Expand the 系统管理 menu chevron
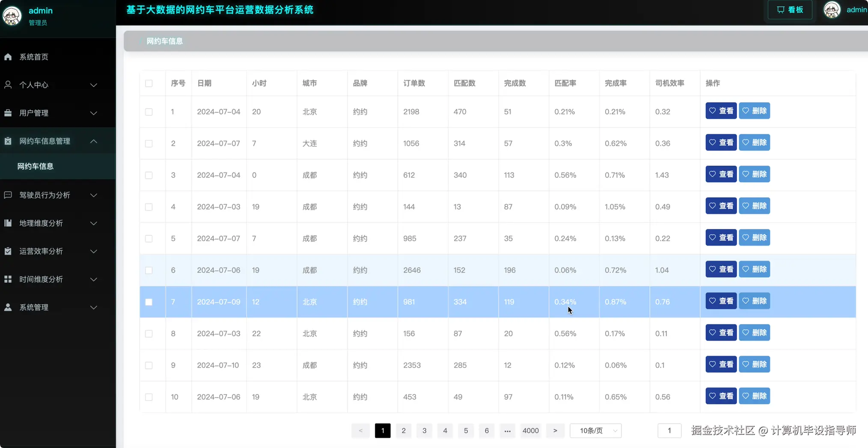 pos(94,307)
